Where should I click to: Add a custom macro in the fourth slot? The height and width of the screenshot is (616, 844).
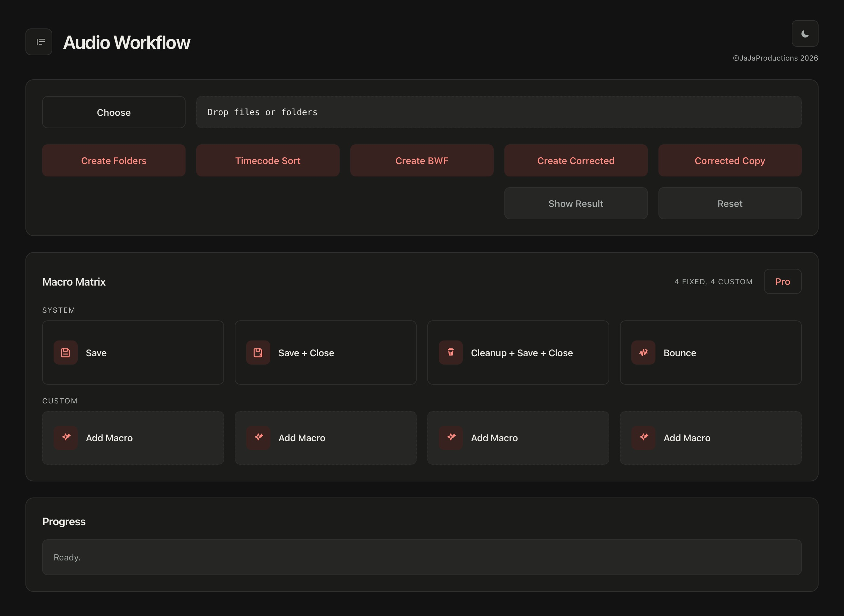(710, 438)
